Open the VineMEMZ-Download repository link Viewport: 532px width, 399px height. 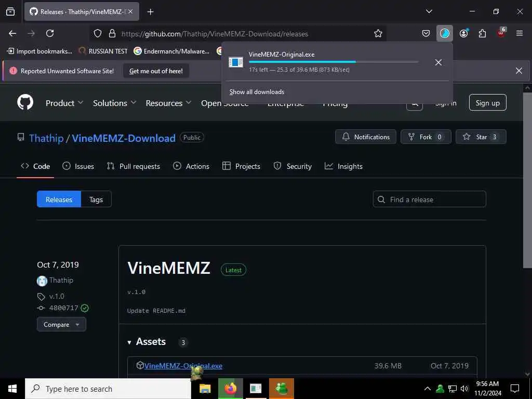coord(124,138)
